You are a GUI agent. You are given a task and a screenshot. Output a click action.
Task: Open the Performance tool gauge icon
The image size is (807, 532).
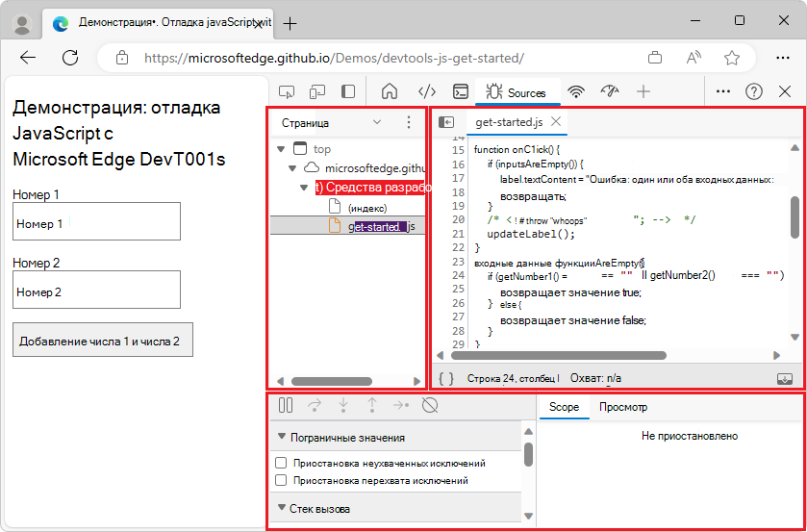[x=610, y=91]
